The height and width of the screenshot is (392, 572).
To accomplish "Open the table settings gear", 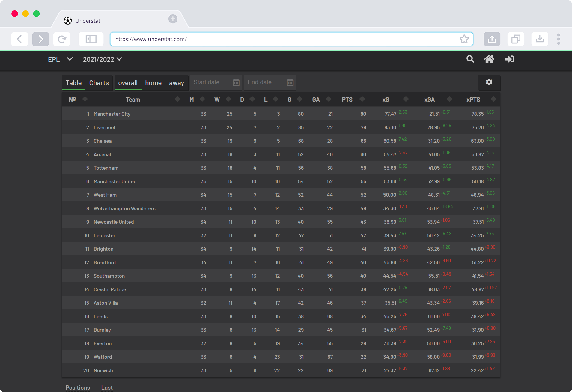I will (x=489, y=82).
